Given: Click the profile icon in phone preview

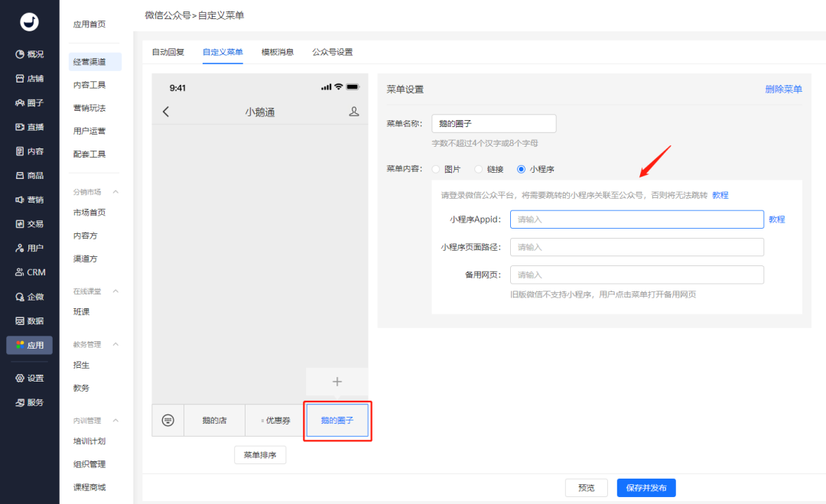Looking at the screenshot, I should click(354, 112).
